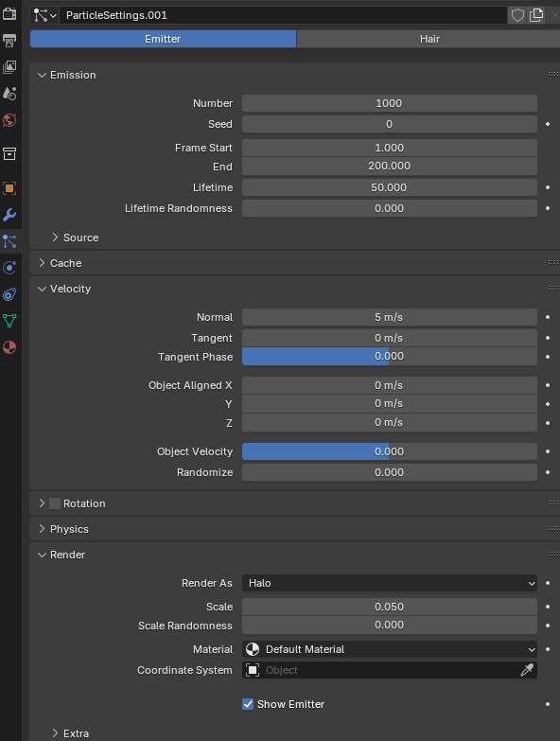The width and height of the screenshot is (560, 741).
Task: Enable the Rotation panel checkbox
Action: click(x=55, y=503)
